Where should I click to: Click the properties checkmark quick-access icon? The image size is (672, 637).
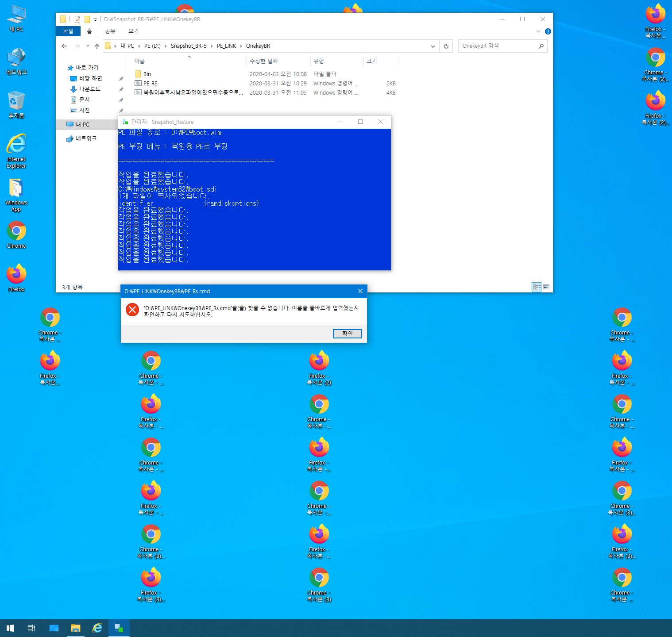click(x=77, y=19)
